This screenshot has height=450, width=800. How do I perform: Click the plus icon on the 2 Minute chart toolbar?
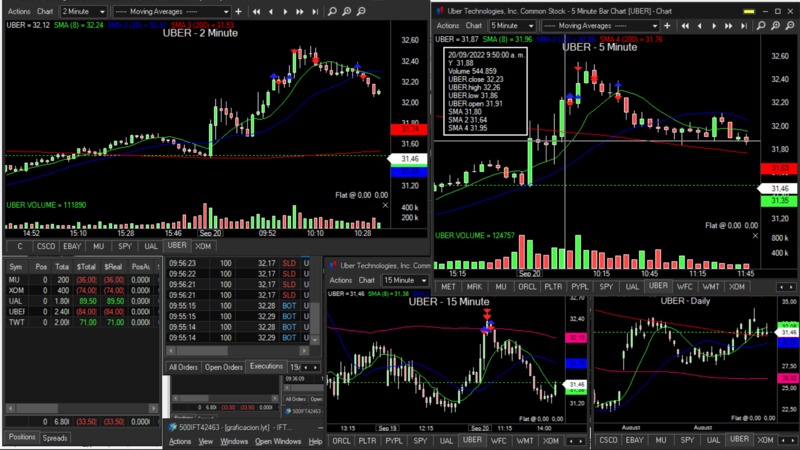[x=238, y=11]
